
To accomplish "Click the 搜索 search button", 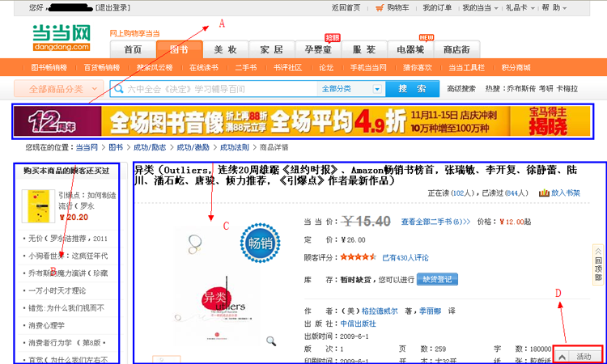I will click(x=413, y=89).
